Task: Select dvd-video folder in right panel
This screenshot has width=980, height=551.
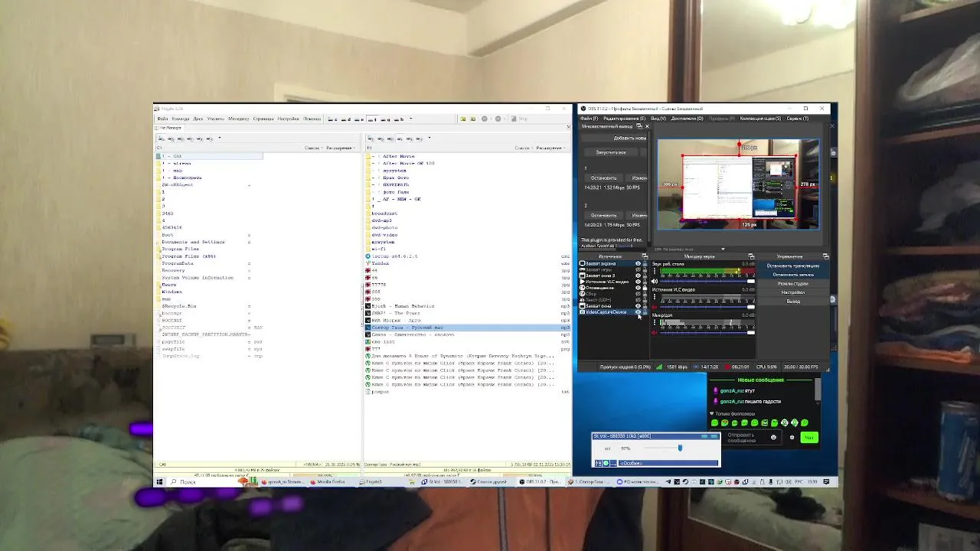Action: click(385, 235)
